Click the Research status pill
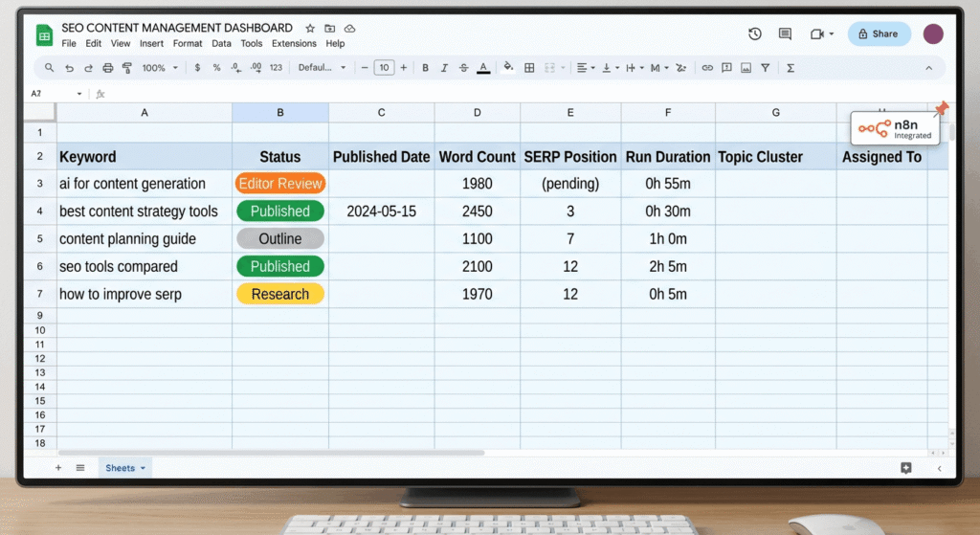This screenshot has width=980, height=535. 280,294
